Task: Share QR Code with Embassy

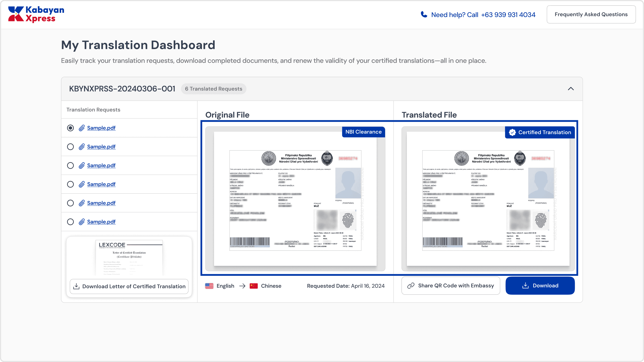Action: (451, 285)
